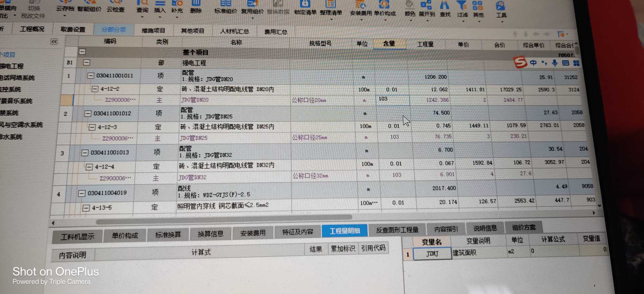Collapse item 030411001012

88,113
